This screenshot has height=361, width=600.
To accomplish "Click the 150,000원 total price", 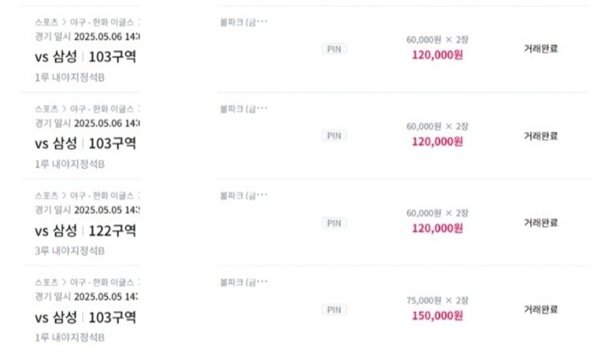I will point(437,316).
